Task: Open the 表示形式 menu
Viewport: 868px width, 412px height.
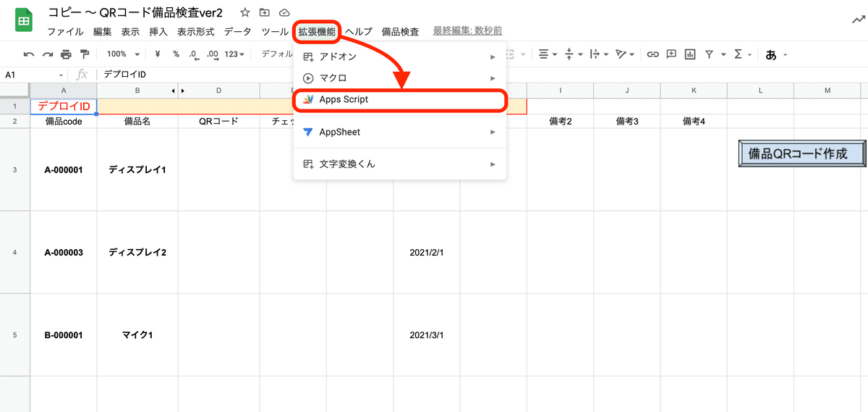Action: point(195,32)
